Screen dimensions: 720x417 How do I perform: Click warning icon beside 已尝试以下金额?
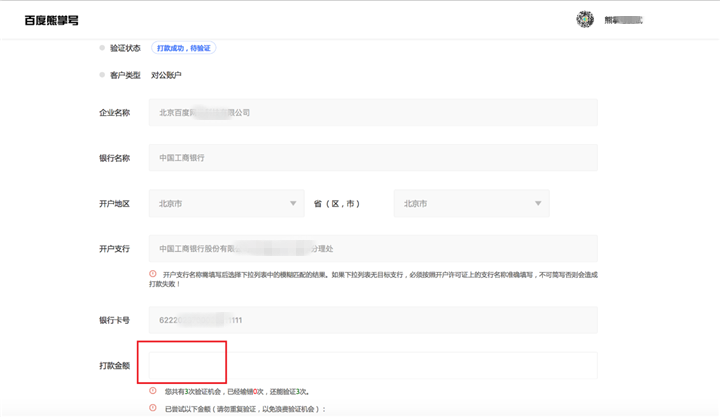click(x=153, y=408)
